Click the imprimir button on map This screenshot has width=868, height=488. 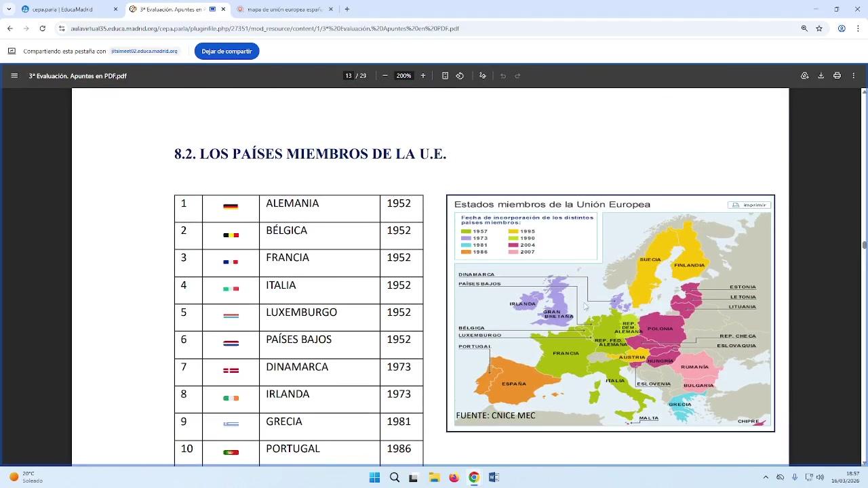(749, 205)
